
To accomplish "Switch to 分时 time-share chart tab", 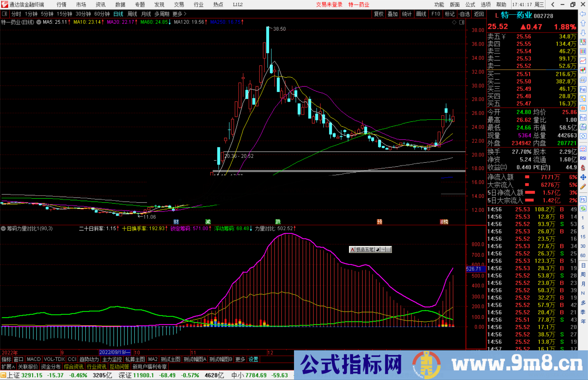I will pyautogui.click(x=16, y=14).
